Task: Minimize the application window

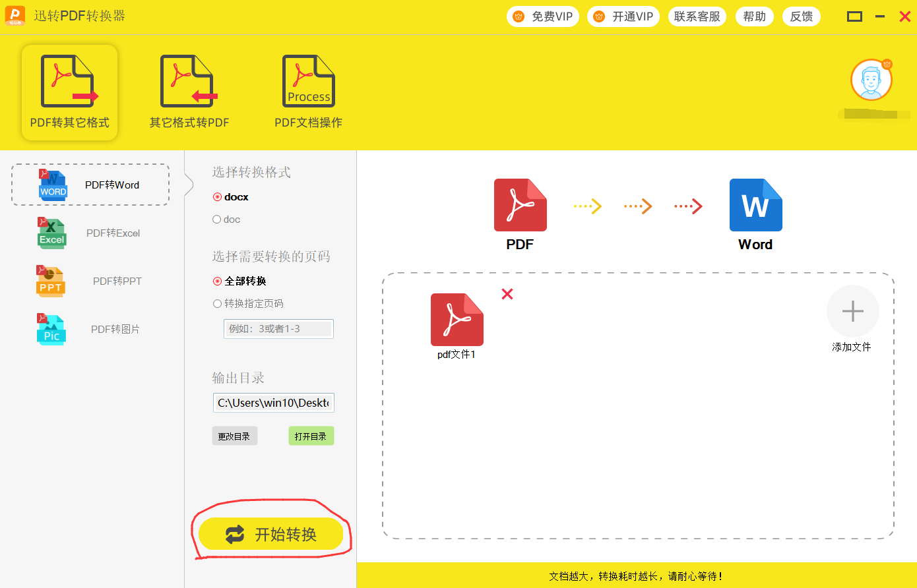Action: coord(880,16)
